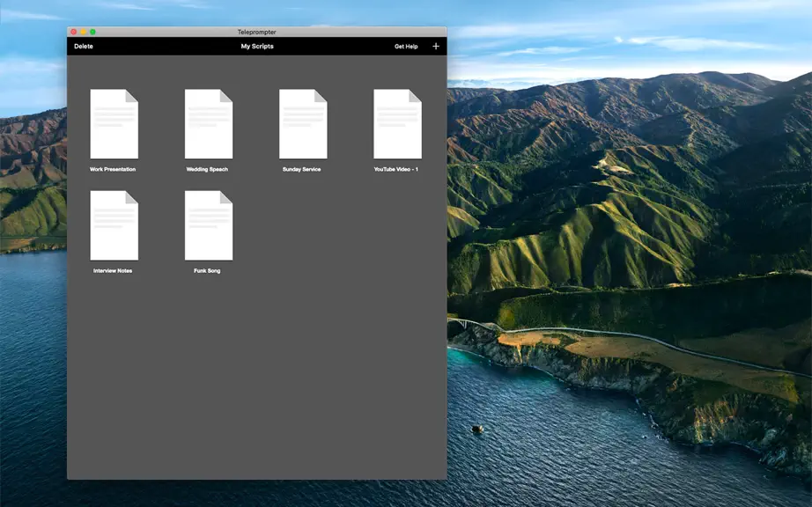
Task: Select the YouTube Video - 1 name label
Action: [x=396, y=169]
